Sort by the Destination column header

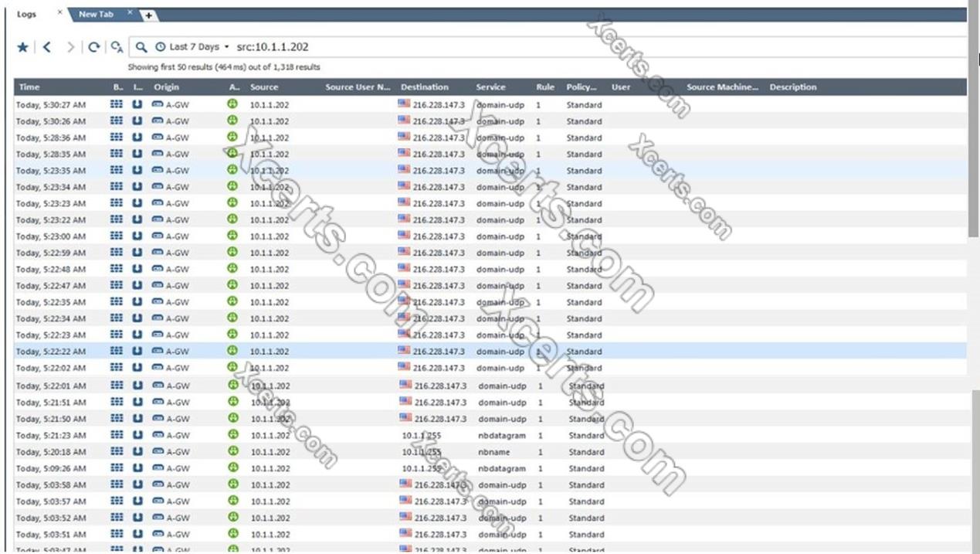(424, 87)
